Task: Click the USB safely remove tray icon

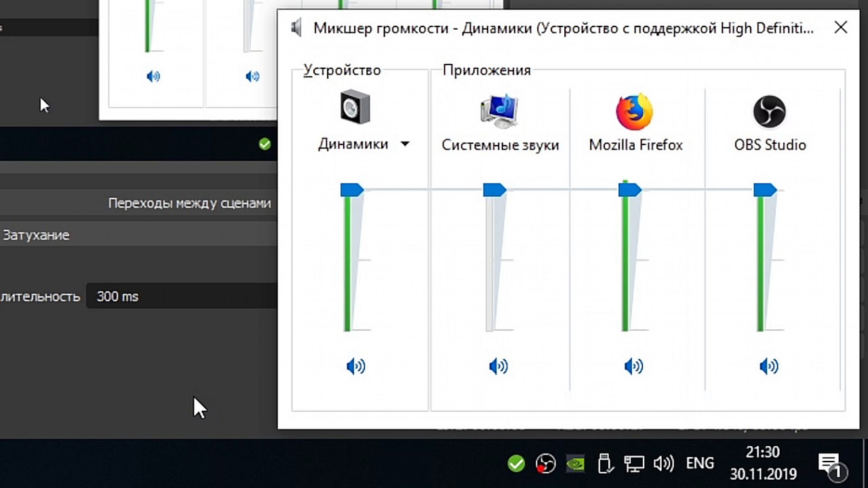Action: click(605, 464)
